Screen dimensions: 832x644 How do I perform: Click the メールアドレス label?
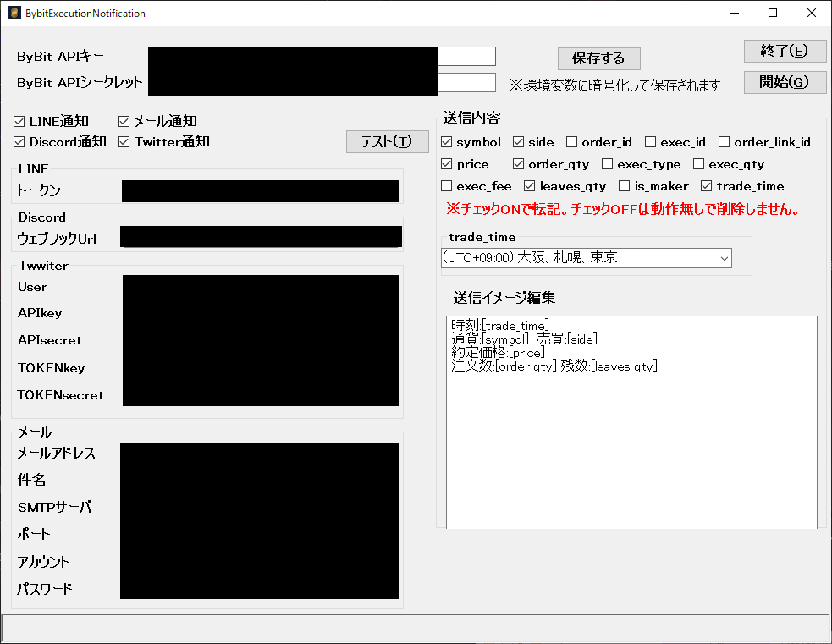tap(56, 453)
